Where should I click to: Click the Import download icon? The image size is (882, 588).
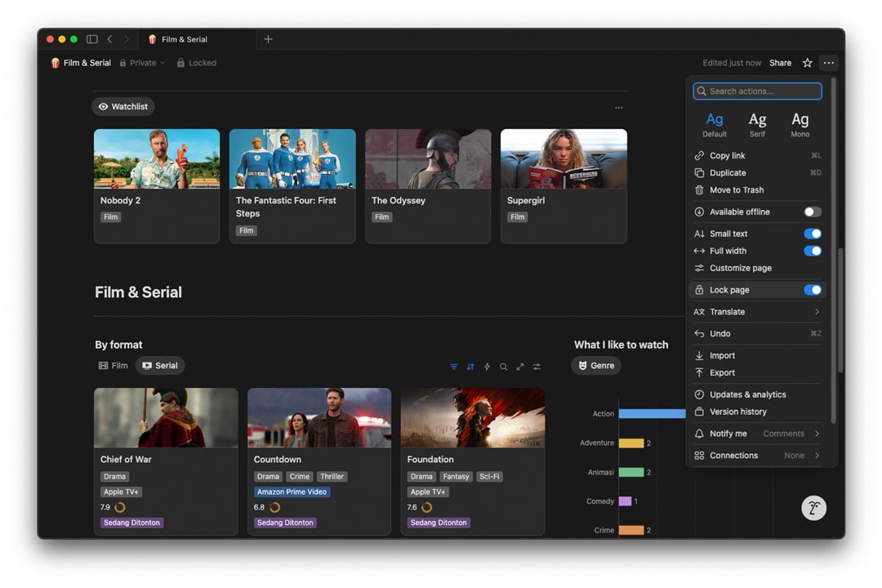point(699,355)
